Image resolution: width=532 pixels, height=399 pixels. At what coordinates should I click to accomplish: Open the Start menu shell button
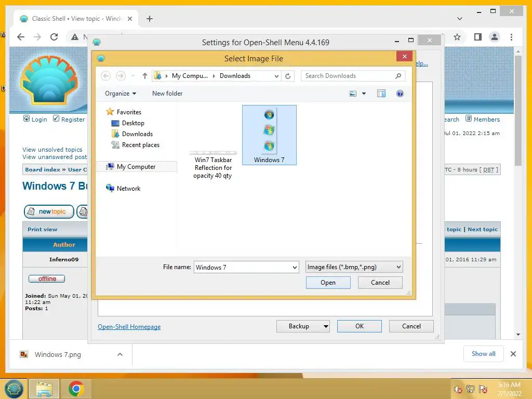point(14,389)
